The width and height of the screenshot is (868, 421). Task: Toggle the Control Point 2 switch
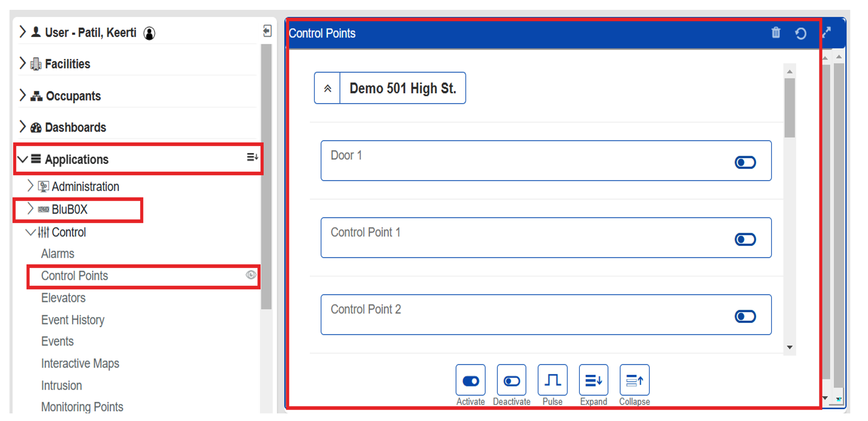click(745, 316)
